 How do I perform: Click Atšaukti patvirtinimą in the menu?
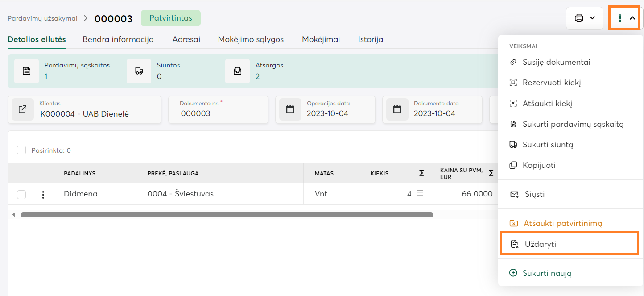pos(562,223)
